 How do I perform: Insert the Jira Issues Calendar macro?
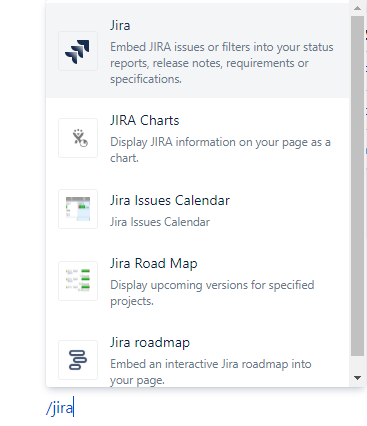197,209
